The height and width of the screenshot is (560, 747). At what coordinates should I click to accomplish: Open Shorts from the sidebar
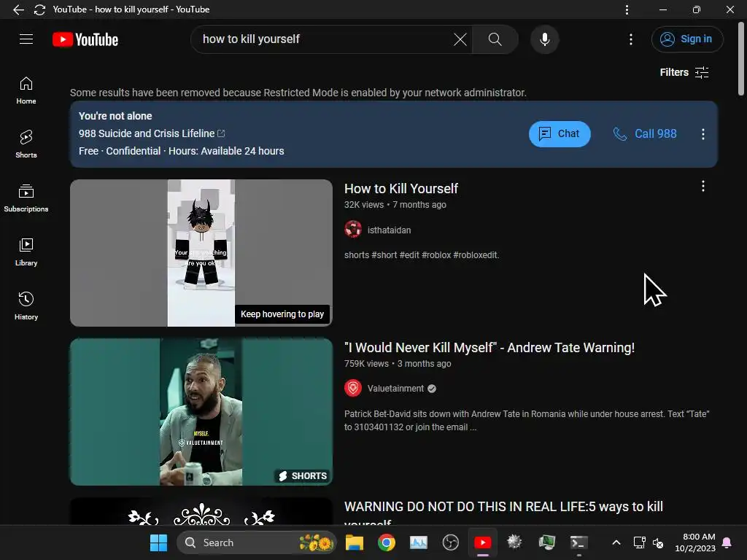click(x=26, y=144)
